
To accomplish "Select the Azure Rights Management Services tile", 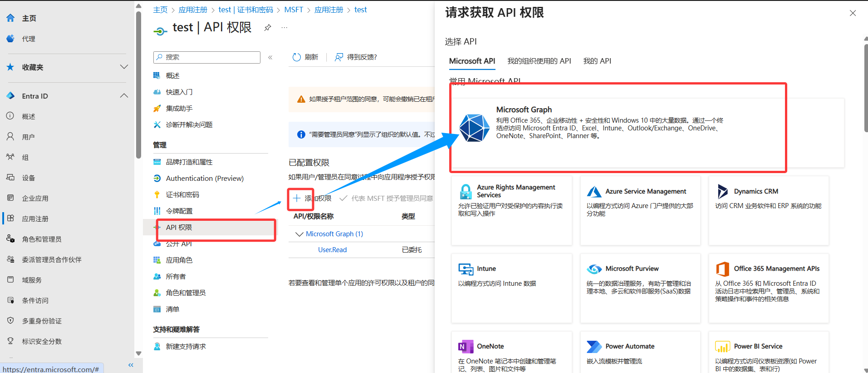I will 511,210.
